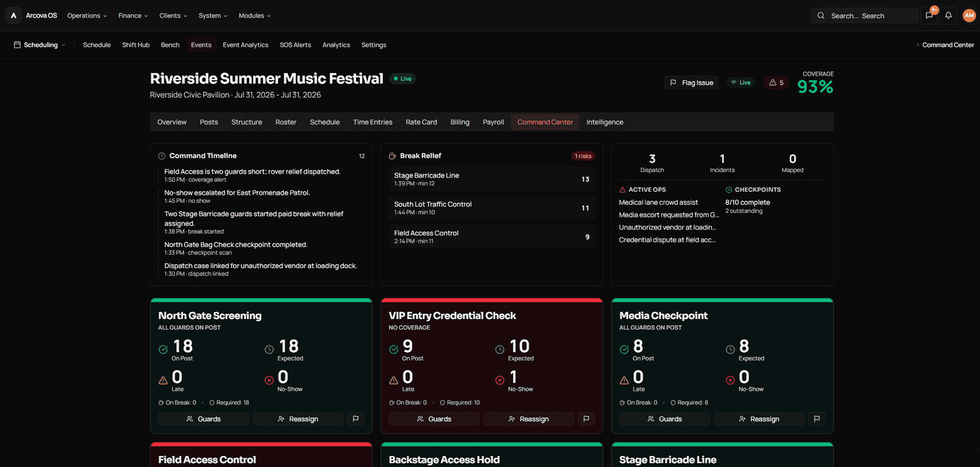Image resolution: width=980 pixels, height=467 pixels.
Task: Open the AM user avatar menu
Action: pos(969,15)
